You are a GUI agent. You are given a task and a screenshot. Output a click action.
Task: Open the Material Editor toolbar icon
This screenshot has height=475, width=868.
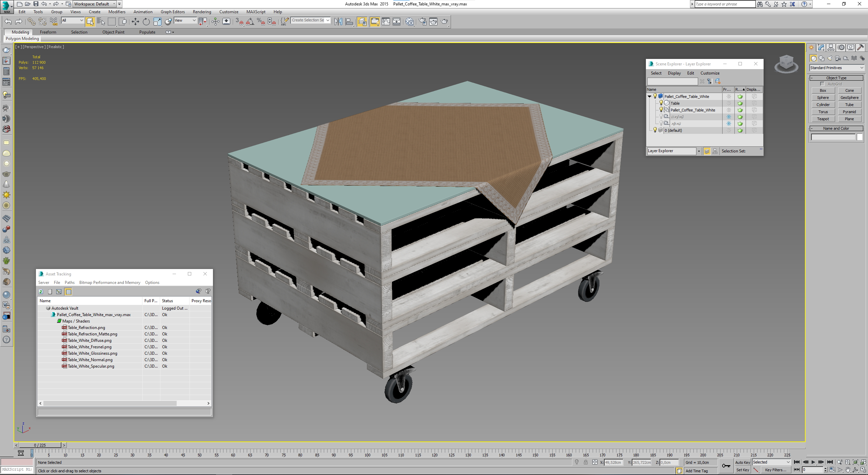pyautogui.click(x=410, y=22)
